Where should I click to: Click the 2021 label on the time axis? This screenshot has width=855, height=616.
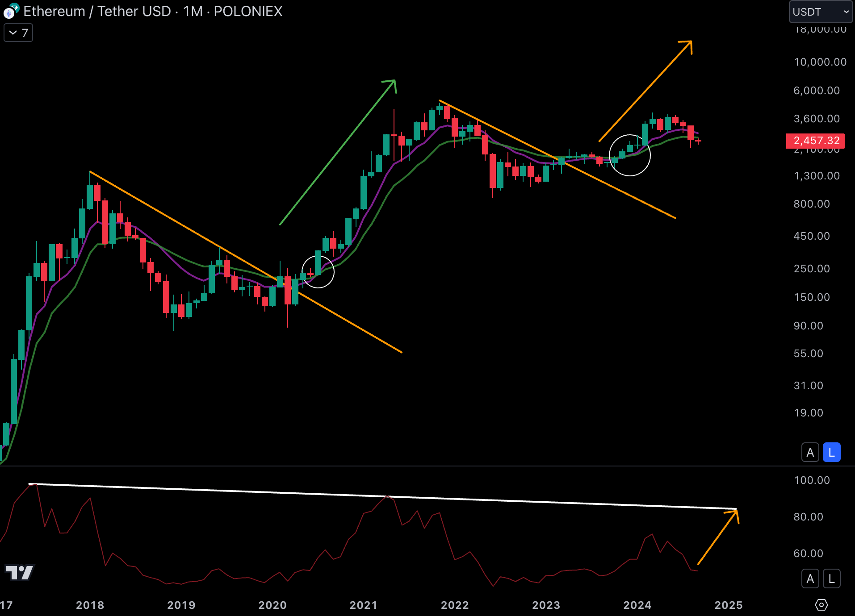coord(363,605)
